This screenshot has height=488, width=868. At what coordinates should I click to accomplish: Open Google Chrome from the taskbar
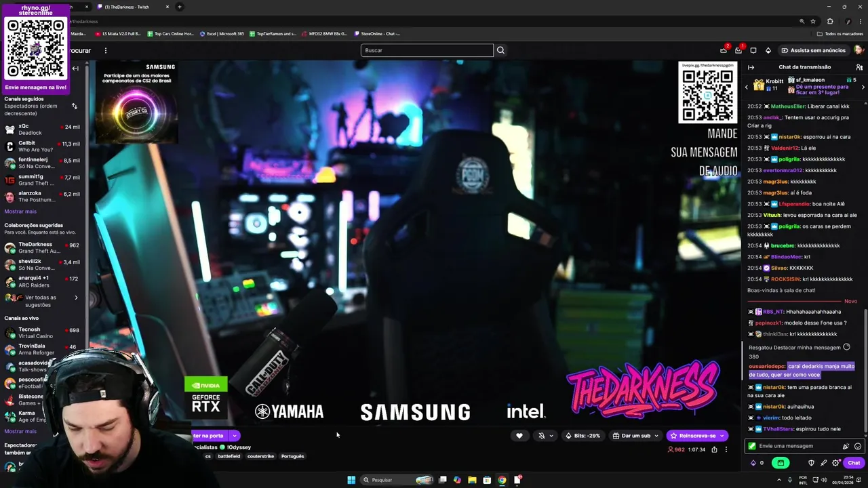point(502,480)
